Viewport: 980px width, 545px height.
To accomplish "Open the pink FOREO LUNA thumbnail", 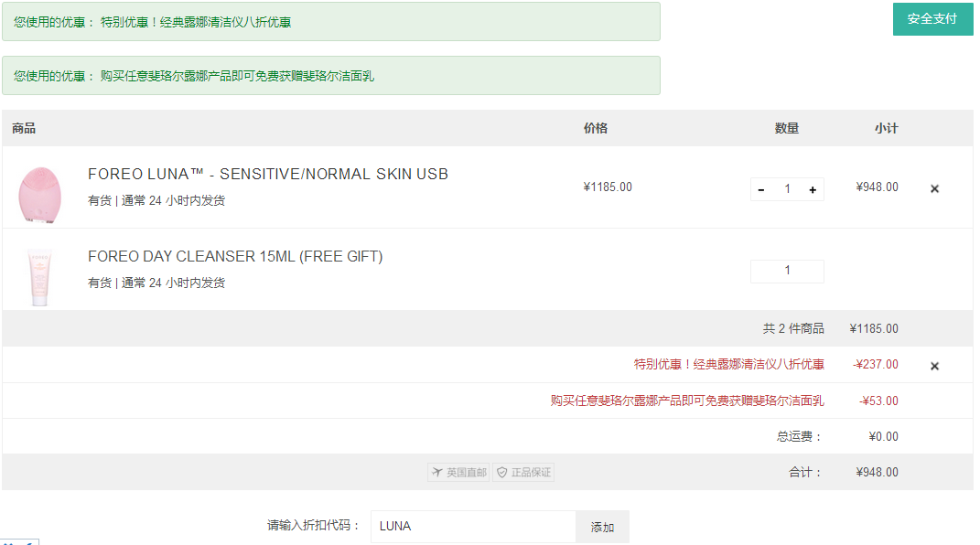I will click(x=40, y=194).
